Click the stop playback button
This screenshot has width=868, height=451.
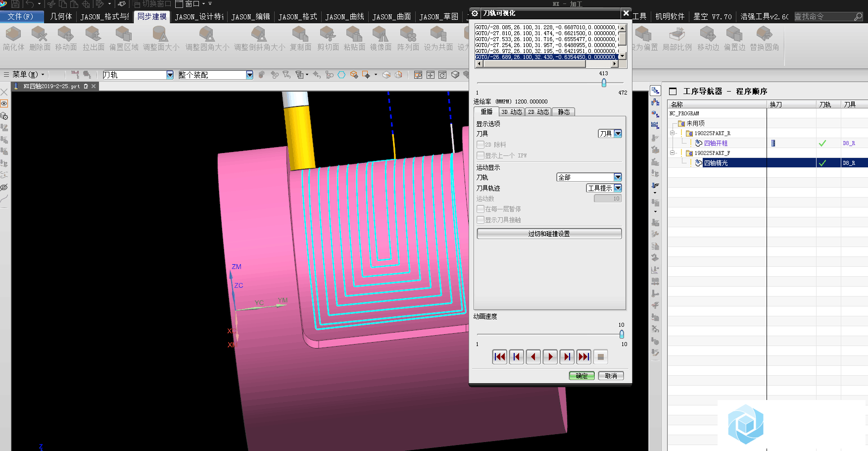coord(601,357)
